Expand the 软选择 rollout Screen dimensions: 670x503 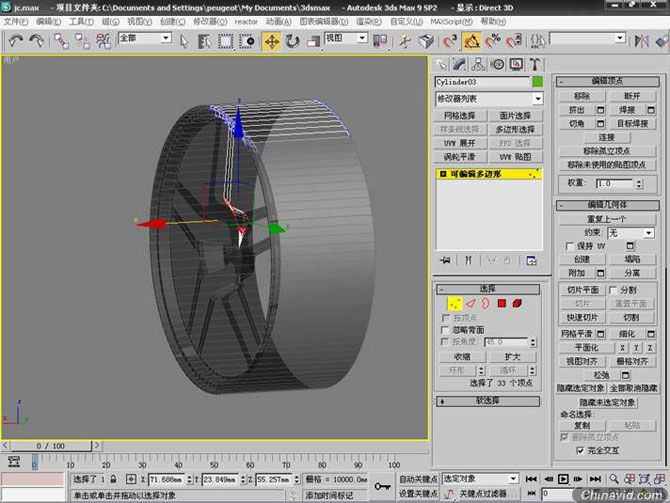coord(488,401)
